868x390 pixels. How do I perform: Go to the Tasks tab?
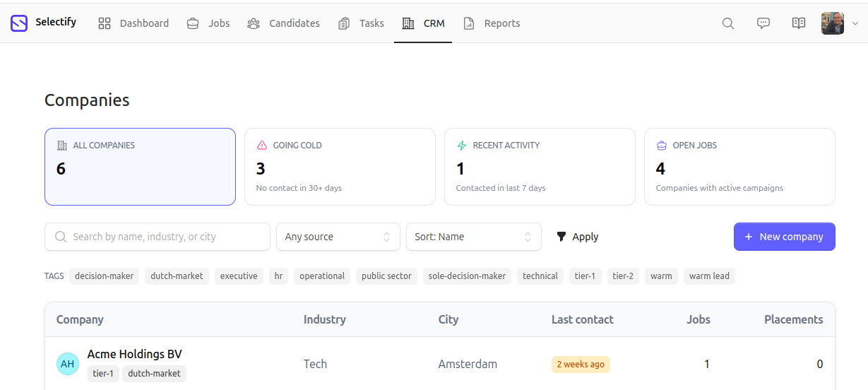pos(361,23)
